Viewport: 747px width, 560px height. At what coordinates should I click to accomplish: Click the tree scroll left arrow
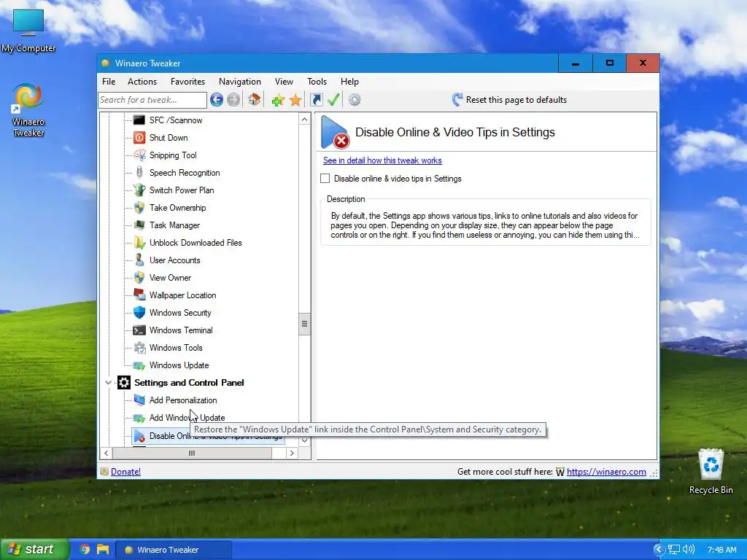click(x=107, y=454)
